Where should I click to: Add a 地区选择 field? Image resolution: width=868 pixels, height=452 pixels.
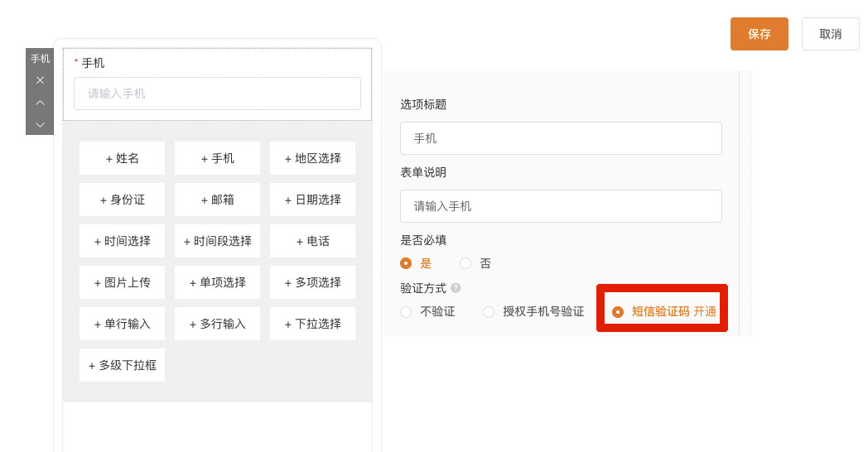tap(312, 158)
